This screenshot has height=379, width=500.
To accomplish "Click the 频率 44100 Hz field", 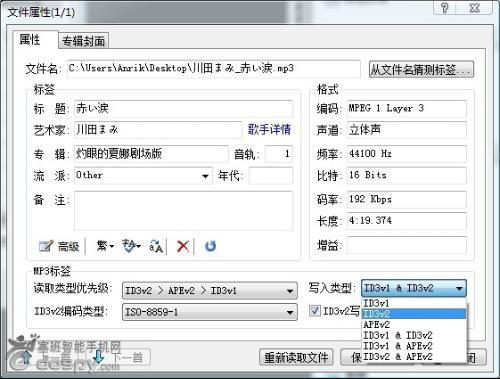I will point(406,154).
